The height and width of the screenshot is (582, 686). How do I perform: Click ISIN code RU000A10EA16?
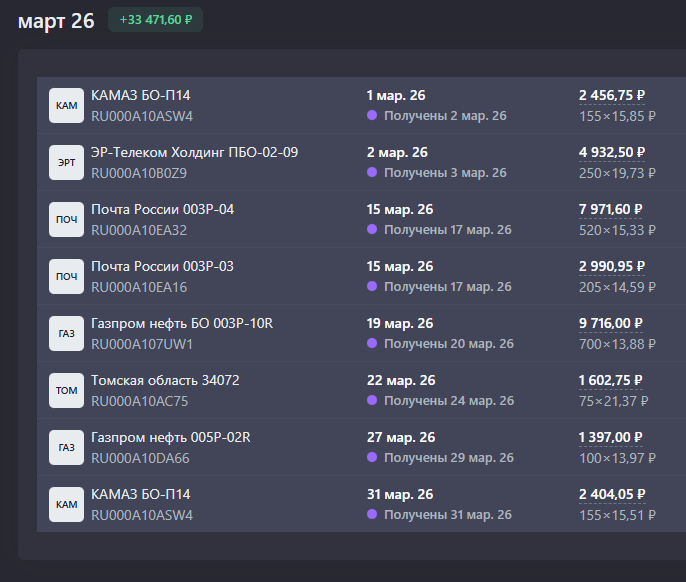tap(139, 287)
